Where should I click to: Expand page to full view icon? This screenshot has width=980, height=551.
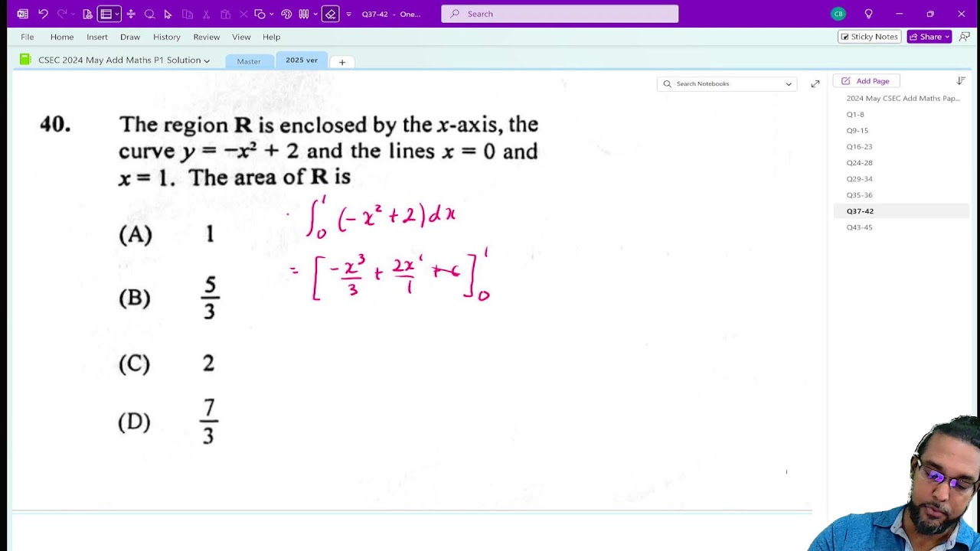point(815,83)
